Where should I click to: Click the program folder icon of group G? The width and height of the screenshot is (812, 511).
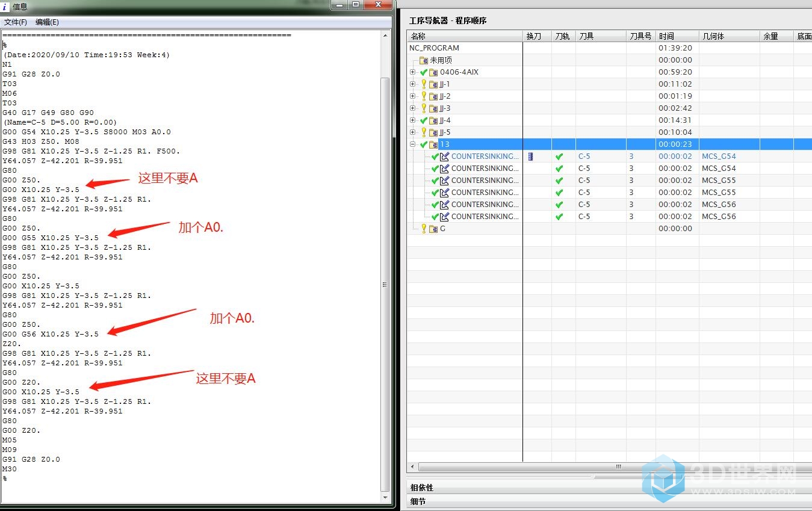click(x=433, y=229)
